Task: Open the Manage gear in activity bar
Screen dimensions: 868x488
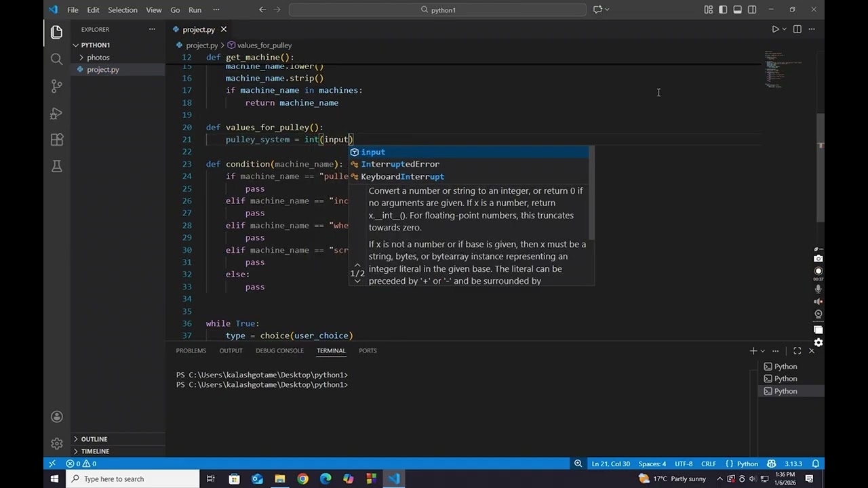Action: pos(56,443)
